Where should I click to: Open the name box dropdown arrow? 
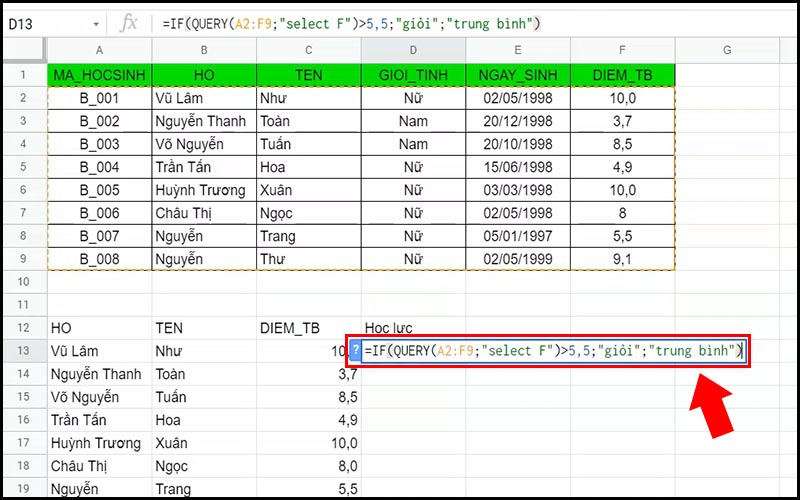[95, 24]
